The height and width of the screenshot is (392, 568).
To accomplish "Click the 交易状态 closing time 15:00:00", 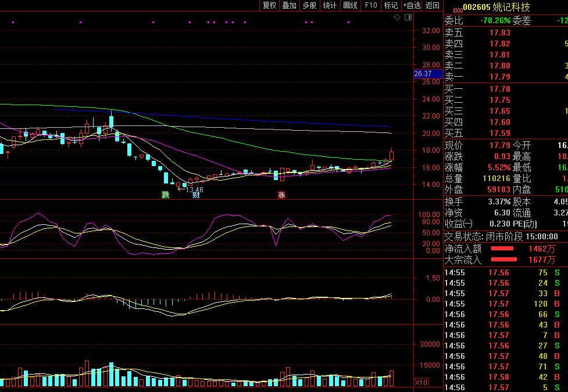I will pos(542,237).
